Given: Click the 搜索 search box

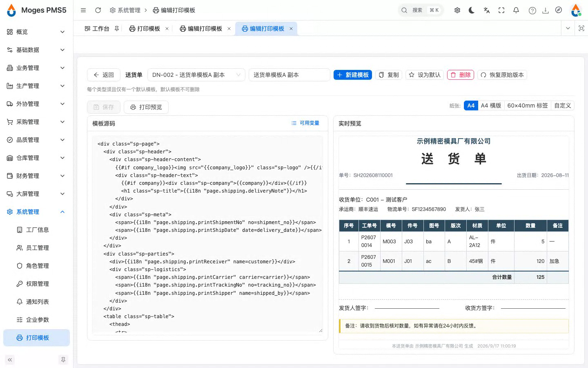Looking at the screenshot, I should point(421,10).
